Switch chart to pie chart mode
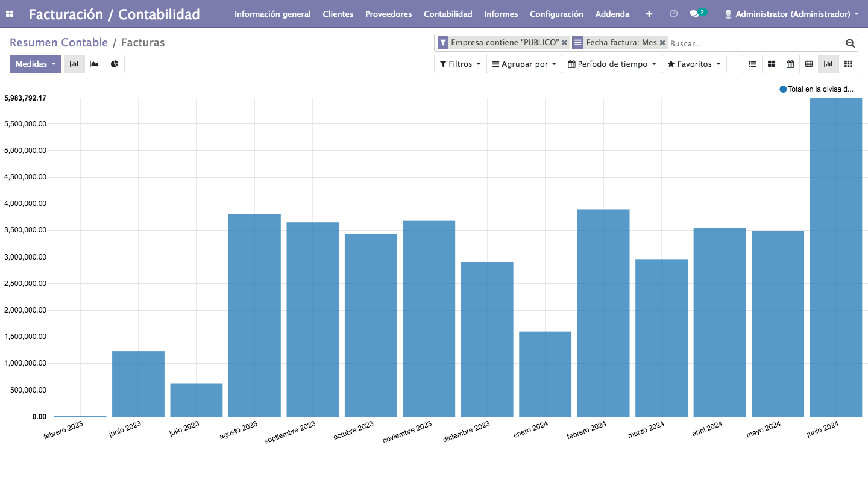 pyautogui.click(x=115, y=64)
